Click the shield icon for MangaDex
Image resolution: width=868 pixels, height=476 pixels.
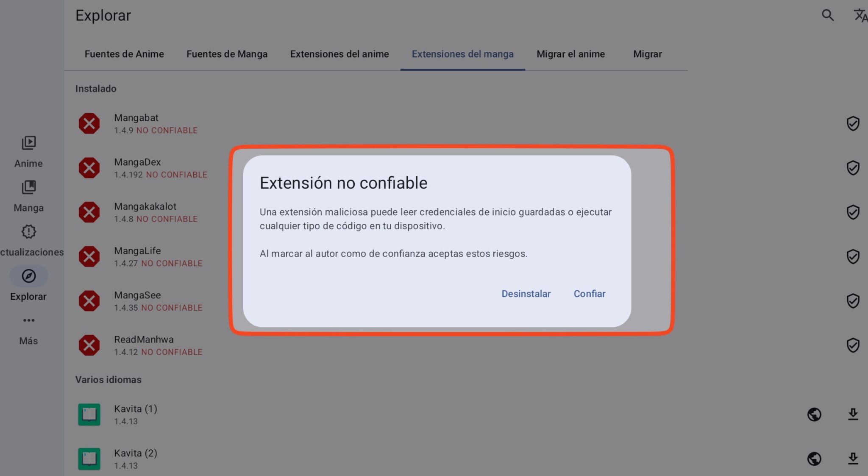853,168
